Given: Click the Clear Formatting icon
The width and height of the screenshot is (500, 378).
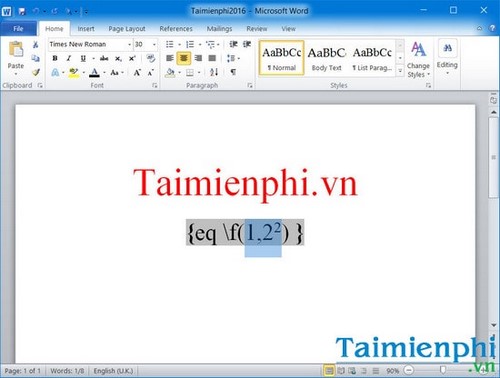Looking at the screenshot, I should [x=151, y=58].
